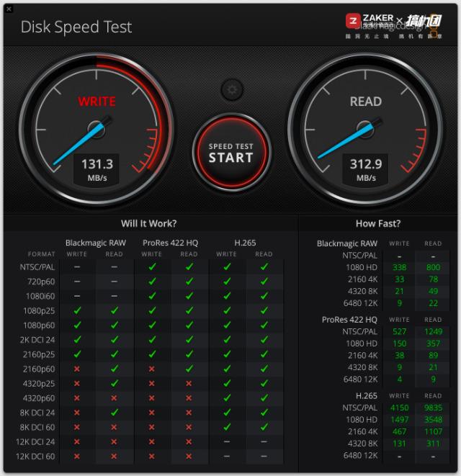Close the window with the X icon

coord(9,9)
